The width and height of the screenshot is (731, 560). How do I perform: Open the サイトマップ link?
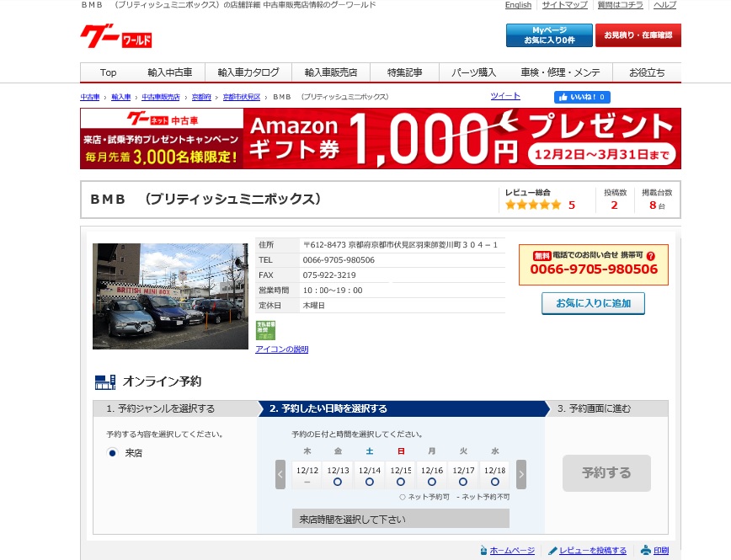coord(564,5)
